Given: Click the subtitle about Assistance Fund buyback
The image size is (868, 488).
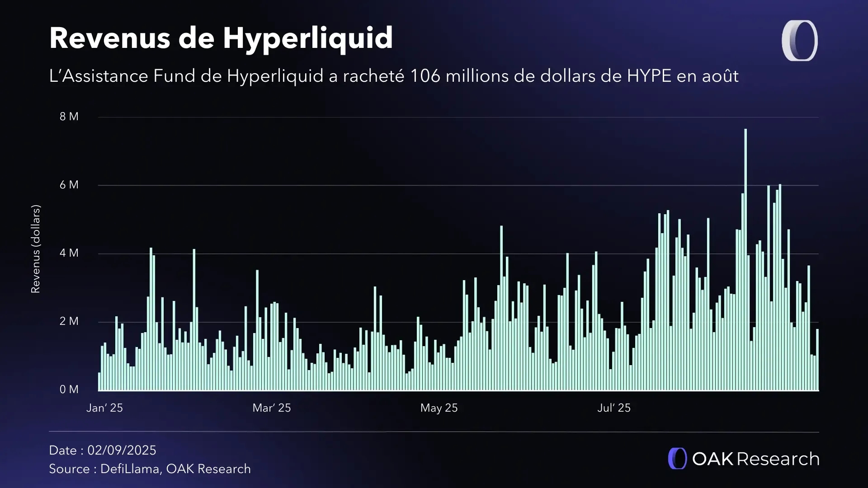Looking at the screenshot, I should [394, 76].
